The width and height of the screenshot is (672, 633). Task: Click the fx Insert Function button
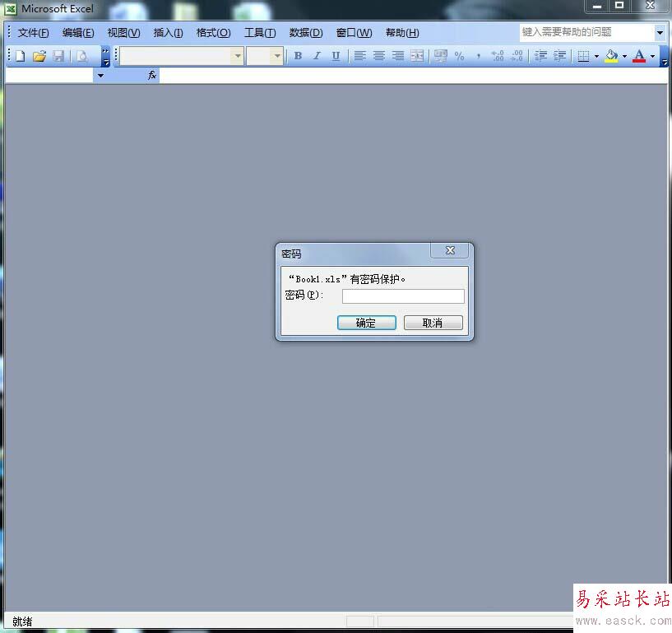click(x=152, y=76)
